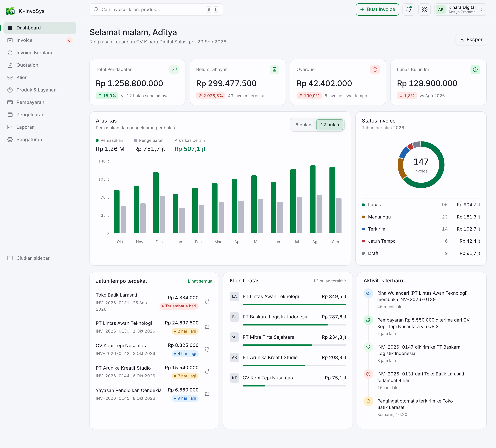Export dashboard with Ekspor button
496x448 pixels.
[x=471, y=40]
